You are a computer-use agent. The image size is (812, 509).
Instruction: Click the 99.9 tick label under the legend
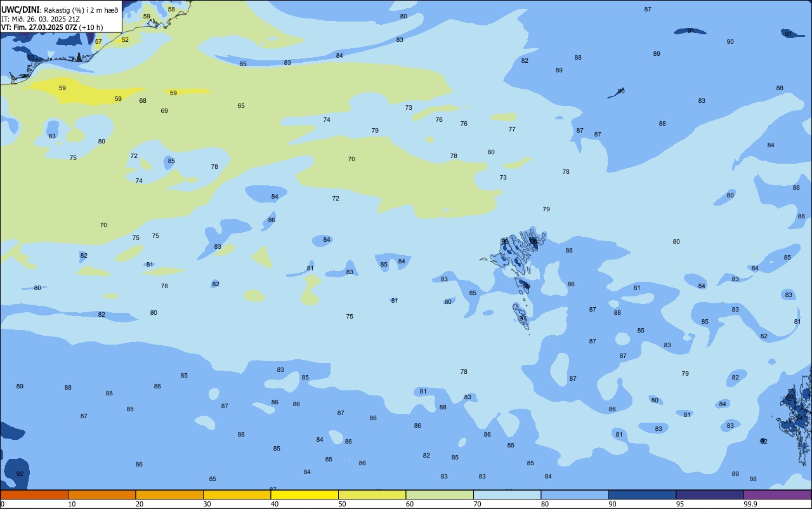[750, 504]
